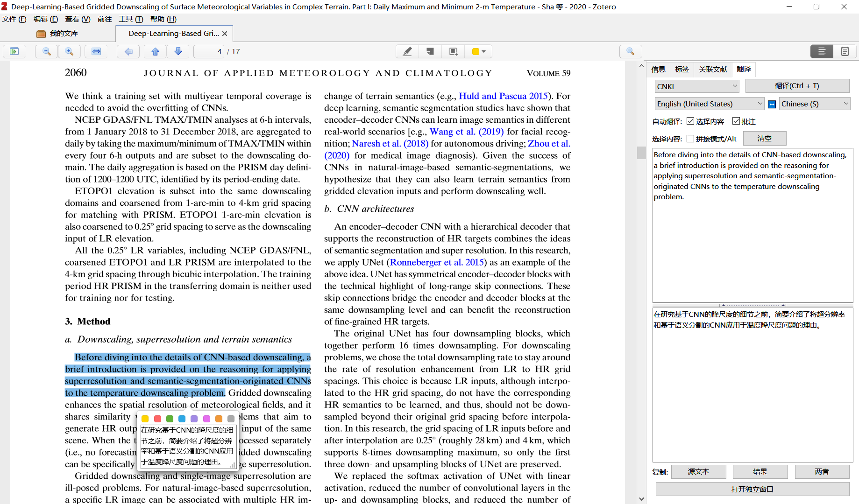Show the notes pane view
Viewport: 859px width, 504px height.
(845, 51)
